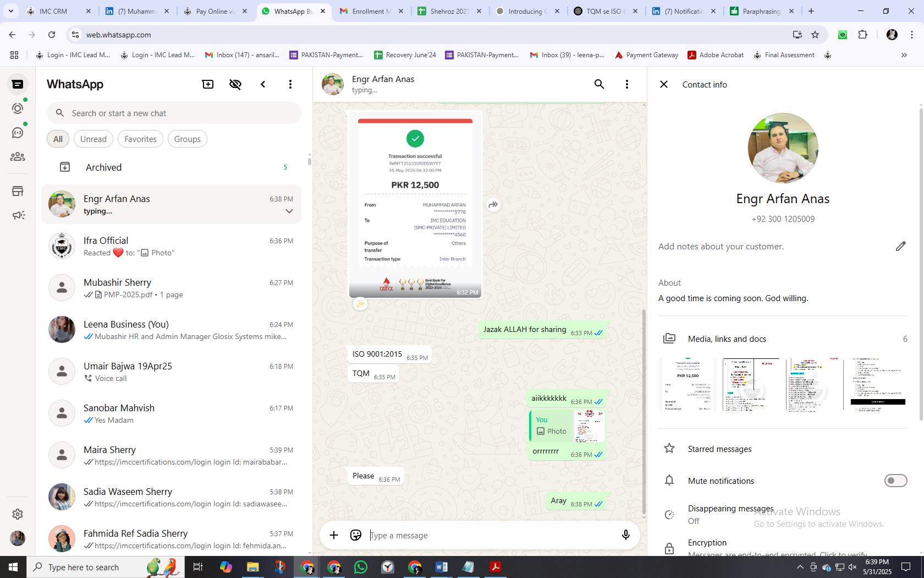The height and width of the screenshot is (578, 924).
Task: Click the search or start new chat field
Action: pos(174,113)
